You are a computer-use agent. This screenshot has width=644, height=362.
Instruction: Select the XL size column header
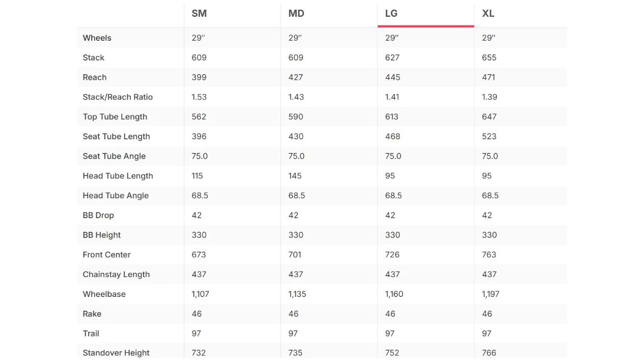click(x=488, y=14)
